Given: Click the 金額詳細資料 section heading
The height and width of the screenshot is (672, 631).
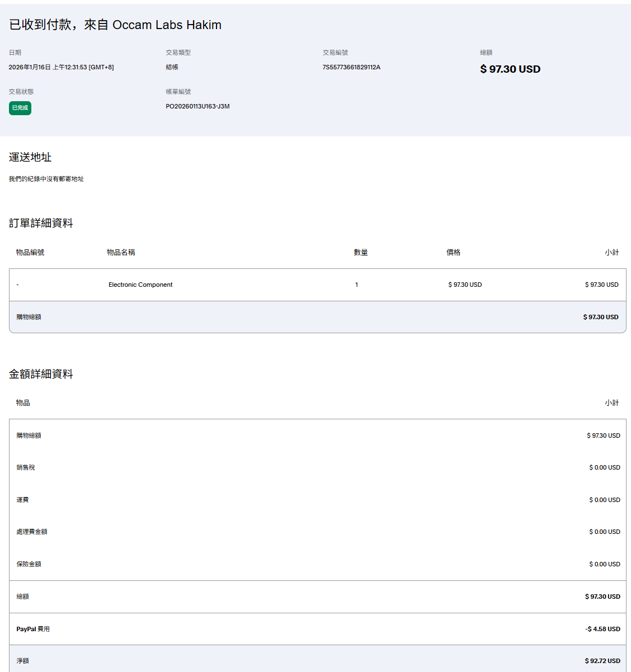Looking at the screenshot, I should (x=41, y=374).
